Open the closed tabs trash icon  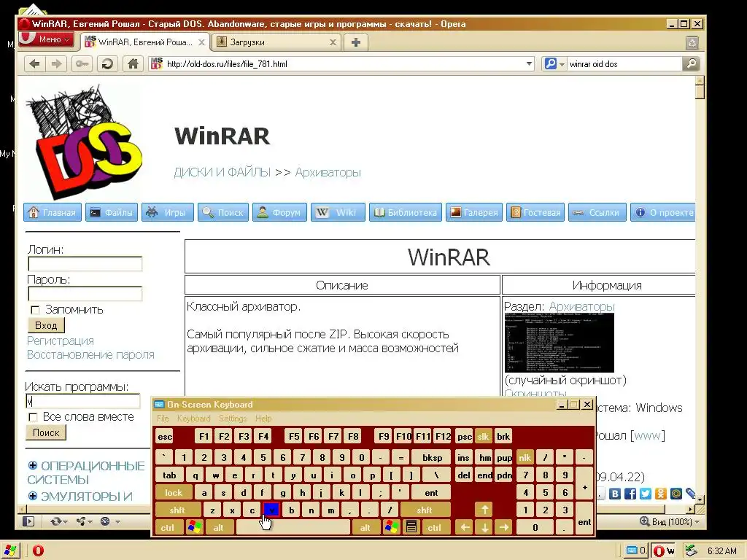(692, 43)
